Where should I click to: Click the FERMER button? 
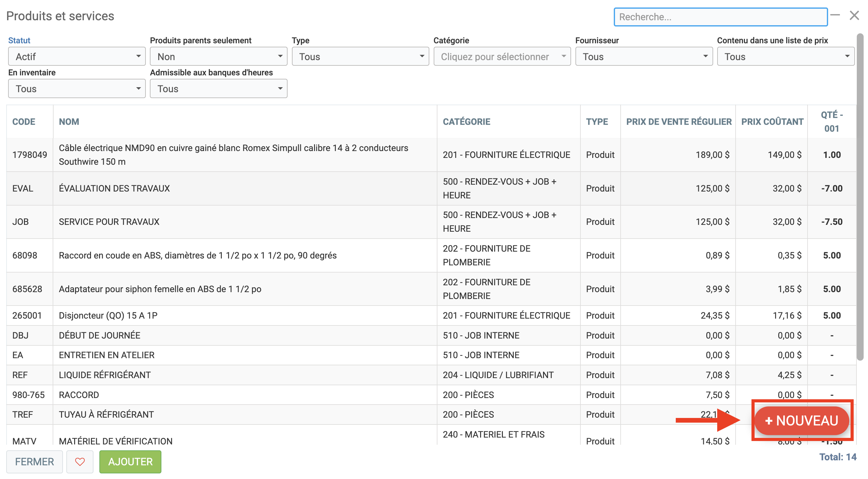click(x=34, y=462)
